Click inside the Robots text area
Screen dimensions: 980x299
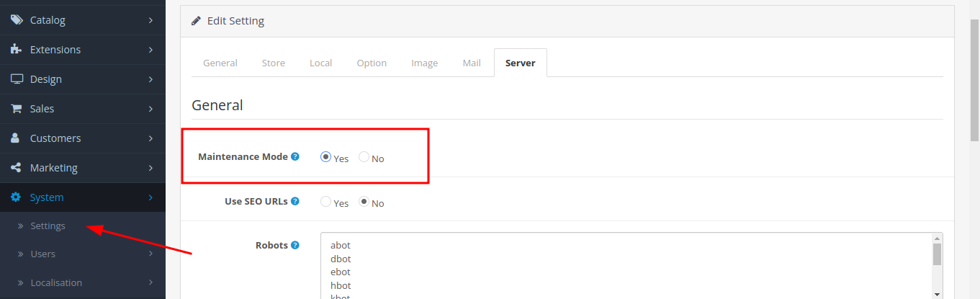(x=631, y=265)
